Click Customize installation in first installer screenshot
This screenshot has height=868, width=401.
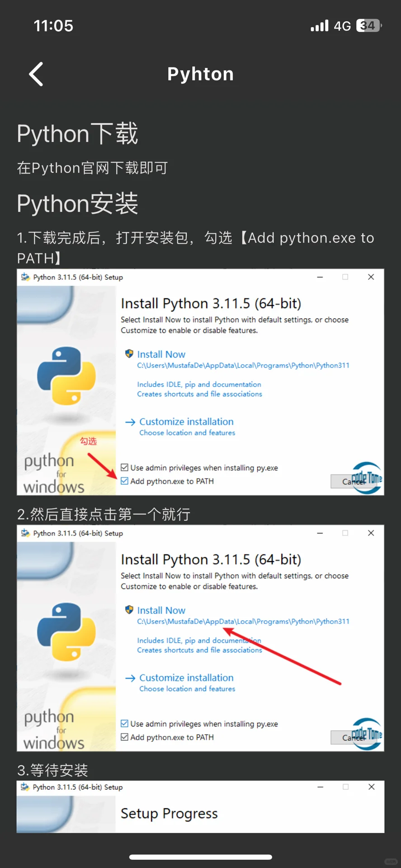coord(186,421)
